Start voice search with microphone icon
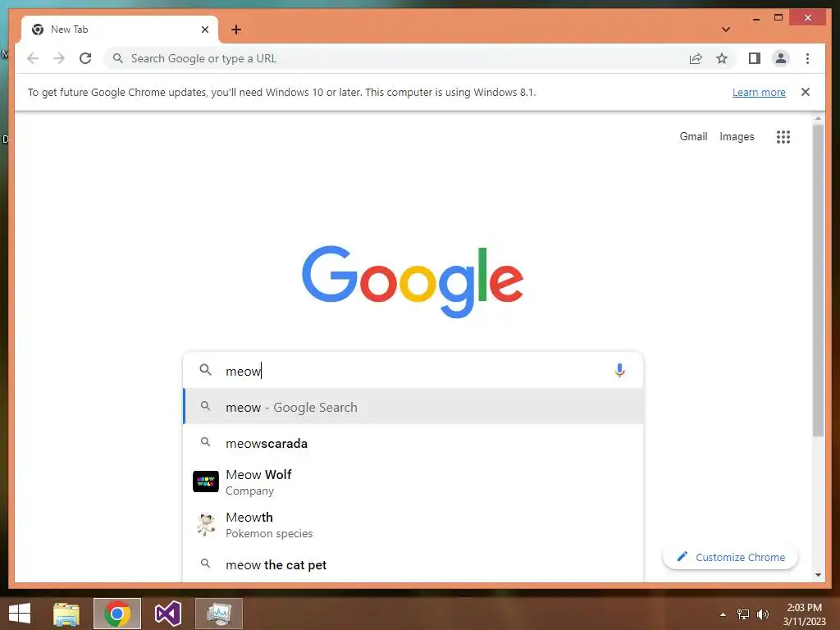 click(620, 370)
